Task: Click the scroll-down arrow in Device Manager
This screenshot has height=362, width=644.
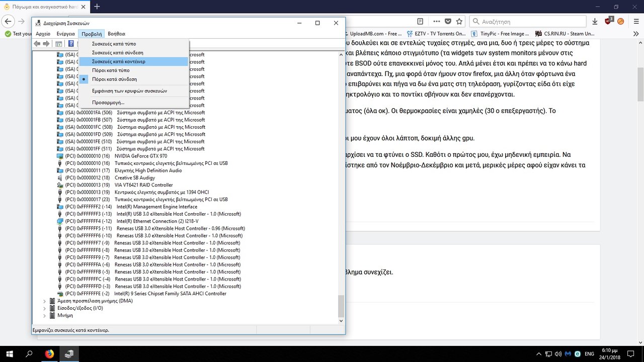Action: click(341, 321)
